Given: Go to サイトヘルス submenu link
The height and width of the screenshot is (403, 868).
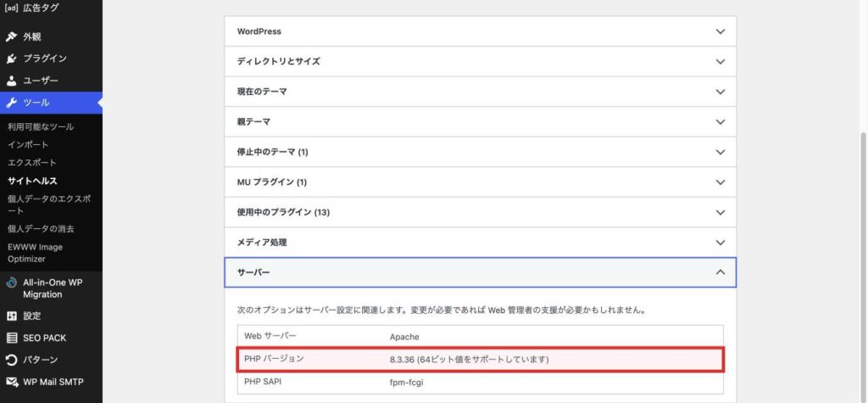Looking at the screenshot, I should click(33, 181).
